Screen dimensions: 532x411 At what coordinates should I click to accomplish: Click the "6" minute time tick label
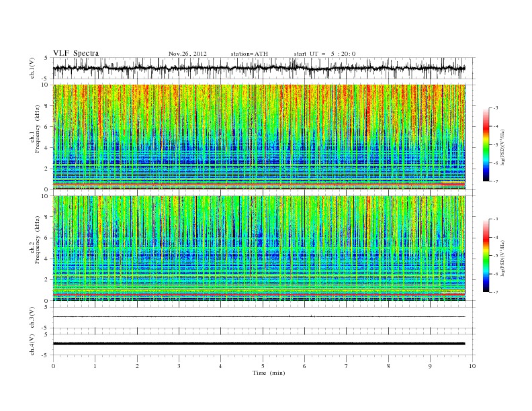click(x=304, y=366)
